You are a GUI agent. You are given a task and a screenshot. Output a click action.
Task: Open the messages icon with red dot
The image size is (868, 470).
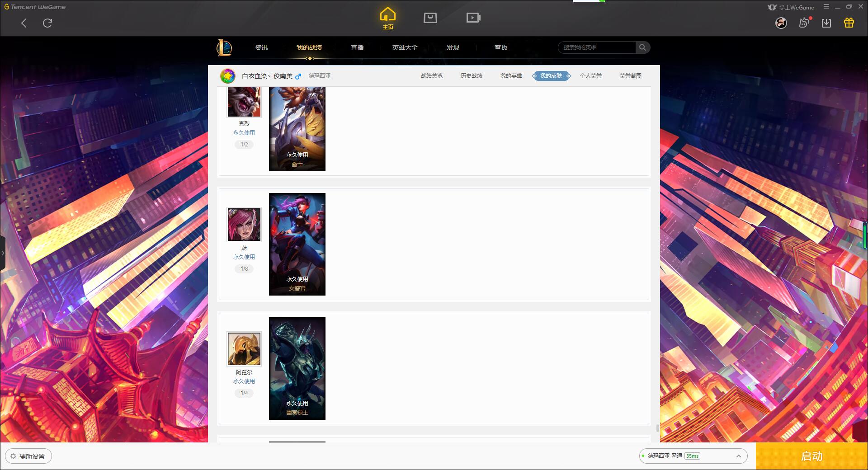point(804,23)
